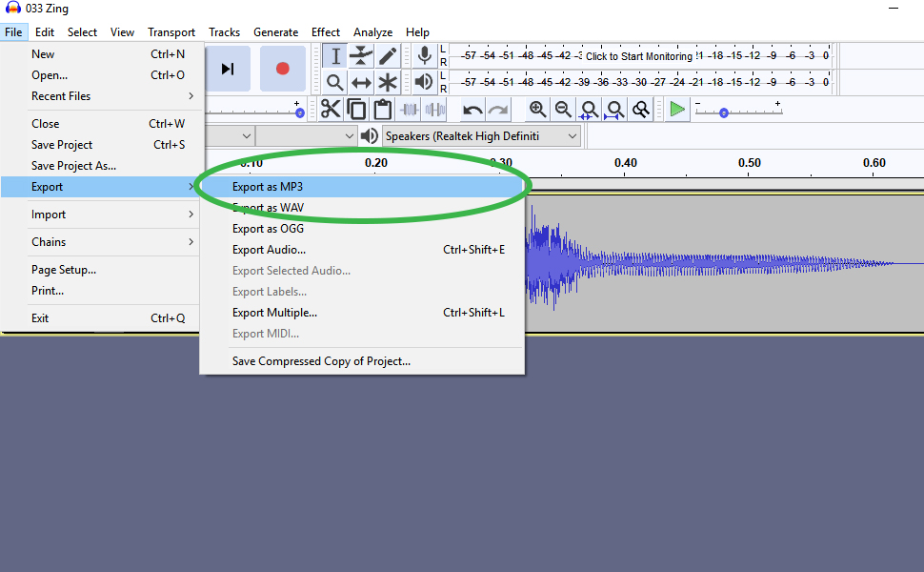924x572 pixels.
Task: Select the Zoom magnifier tool
Action: click(334, 82)
